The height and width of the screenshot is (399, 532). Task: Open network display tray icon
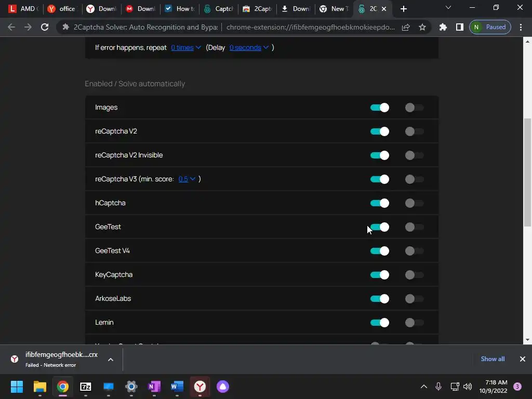click(455, 387)
